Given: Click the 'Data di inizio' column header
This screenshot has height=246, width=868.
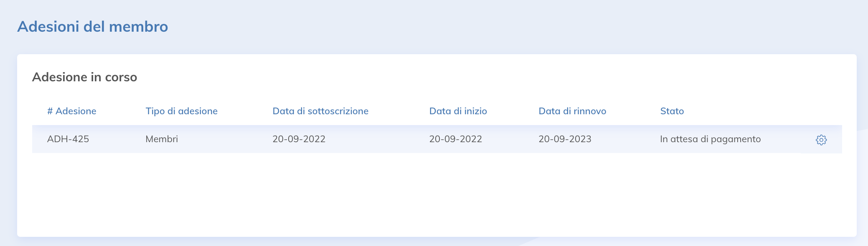Looking at the screenshot, I should [458, 111].
